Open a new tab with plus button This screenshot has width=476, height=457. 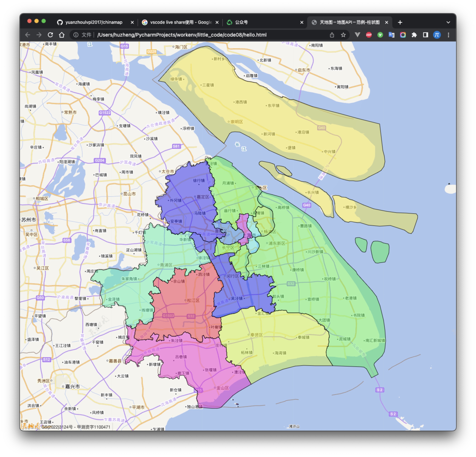400,22
